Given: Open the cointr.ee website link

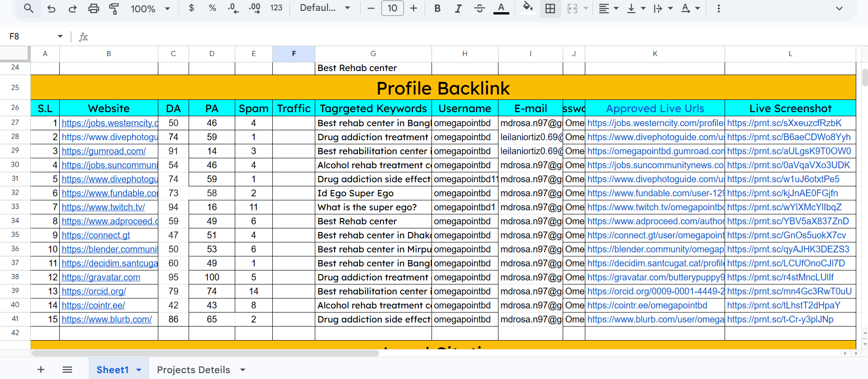Looking at the screenshot, I should point(93,305).
